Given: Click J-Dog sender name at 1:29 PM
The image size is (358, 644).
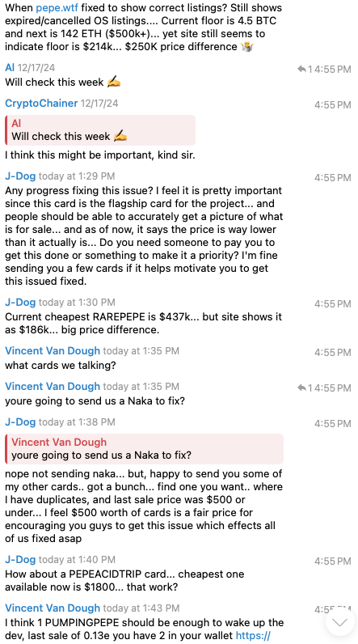Looking at the screenshot, I should pyautogui.click(x=20, y=176).
